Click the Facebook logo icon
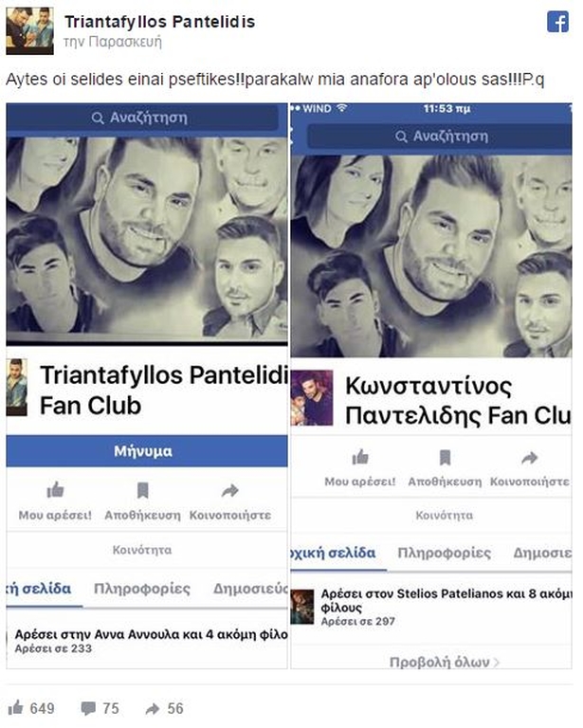The height and width of the screenshot is (728, 583). click(x=557, y=22)
